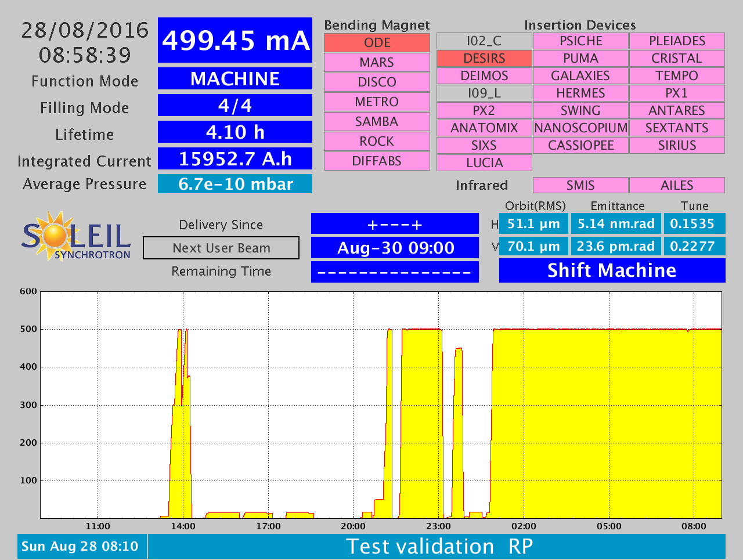Click the +---+ delivery since field
The width and height of the screenshot is (743, 560).
coord(395,224)
